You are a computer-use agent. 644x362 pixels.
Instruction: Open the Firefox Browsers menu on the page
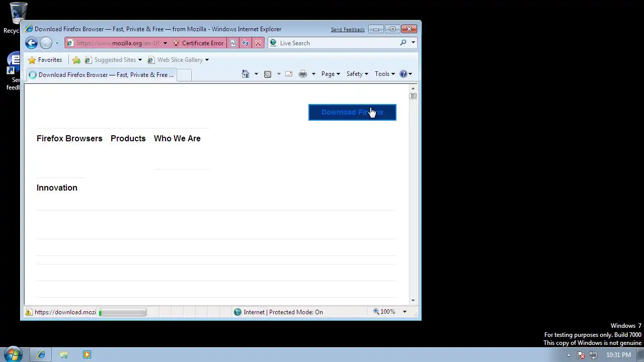click(x=69, y=138)
